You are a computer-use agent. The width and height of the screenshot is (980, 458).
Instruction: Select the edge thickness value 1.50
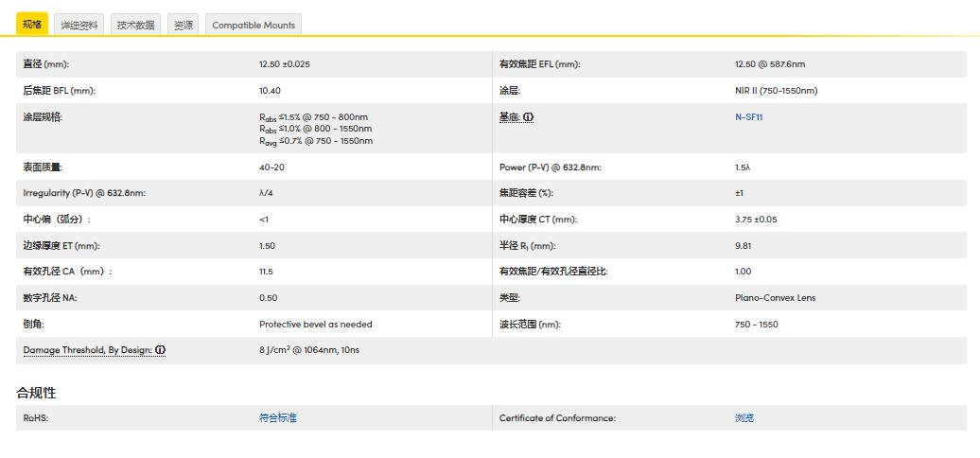pyautogui.click(x=267, y=246)
